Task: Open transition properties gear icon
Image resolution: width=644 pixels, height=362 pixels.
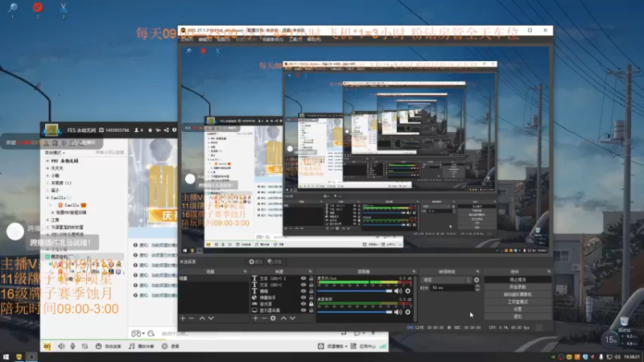Action: coord(477,280)
